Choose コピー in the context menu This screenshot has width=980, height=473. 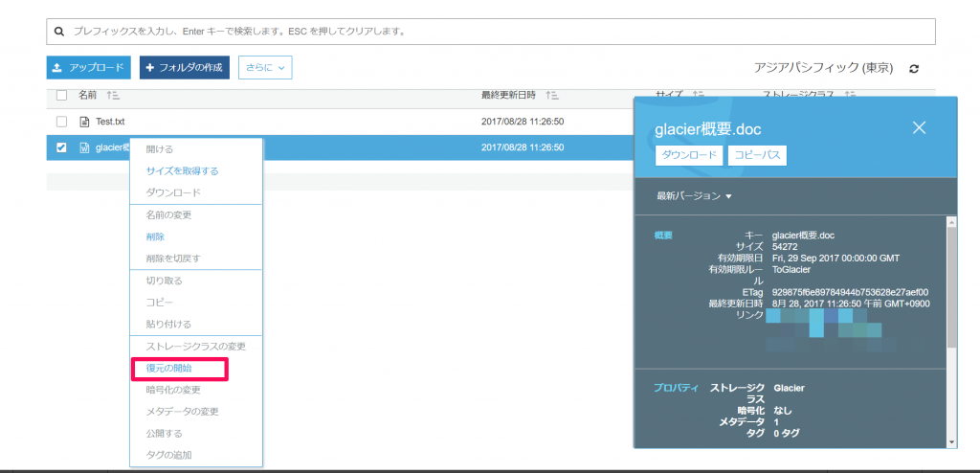(x=160, y=303)
